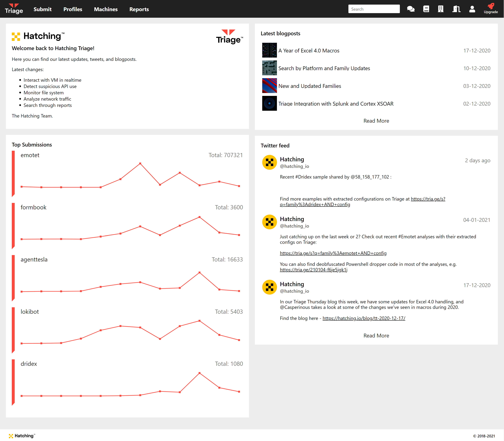
Task: Click Hatching avatar on 17-12-2020 tweet
Action: 269,287
